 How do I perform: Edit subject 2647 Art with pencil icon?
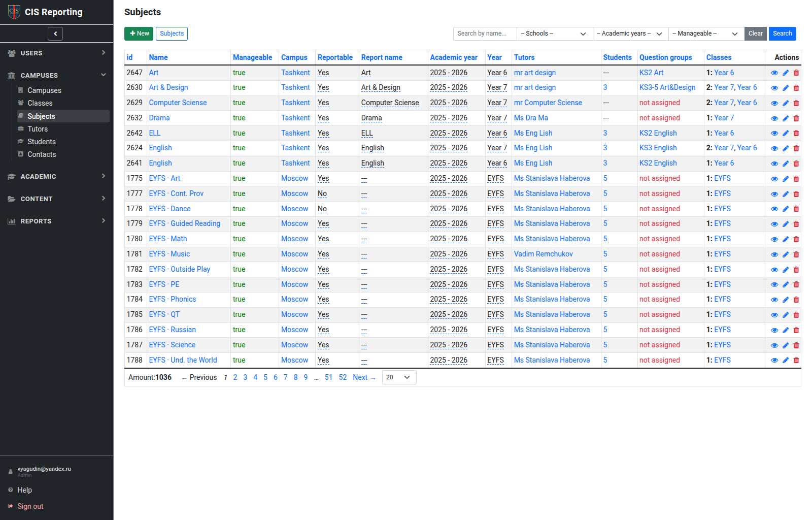[786, 73]
